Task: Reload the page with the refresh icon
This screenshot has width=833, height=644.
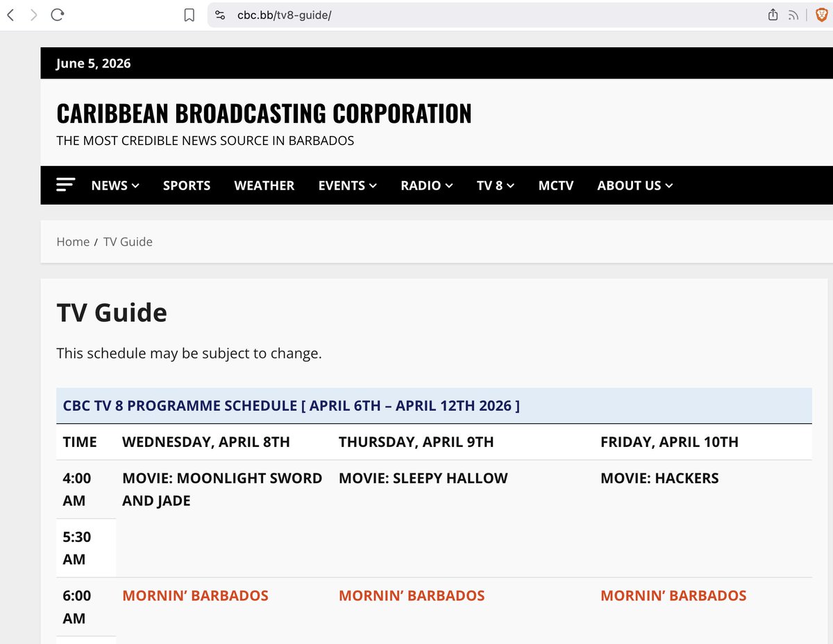Action: 58,15
